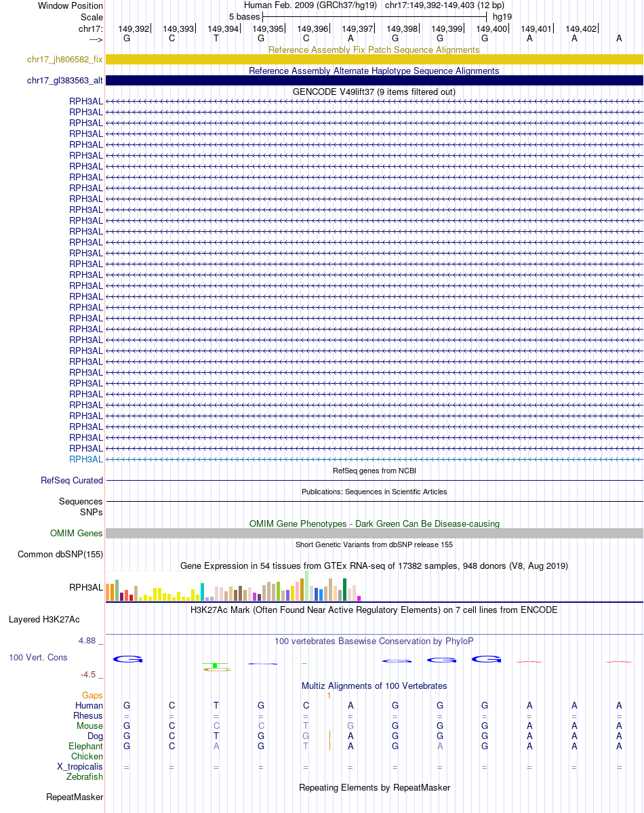This screenshot has height=813, width=644.
Task: Open the OMIM Gene Phenotypes track title
Action: [374, 523]
